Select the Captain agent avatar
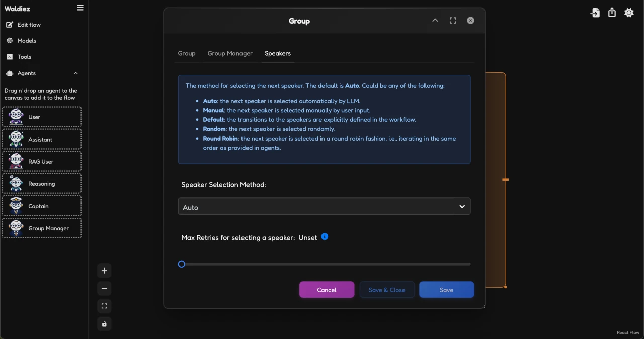Screen dimensions: 644x339 tap(16, 206)
